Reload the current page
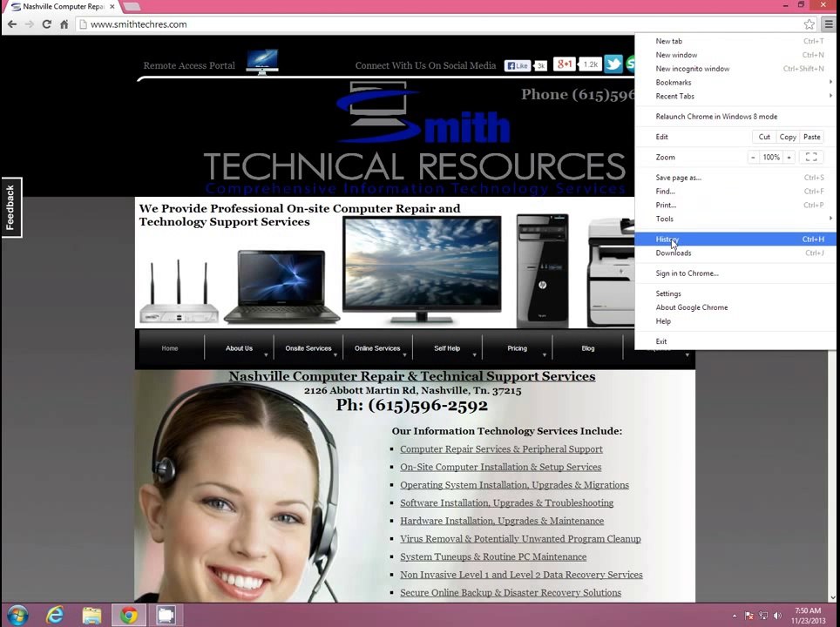The width and height of the screenshot is (840, 627). 46,24
